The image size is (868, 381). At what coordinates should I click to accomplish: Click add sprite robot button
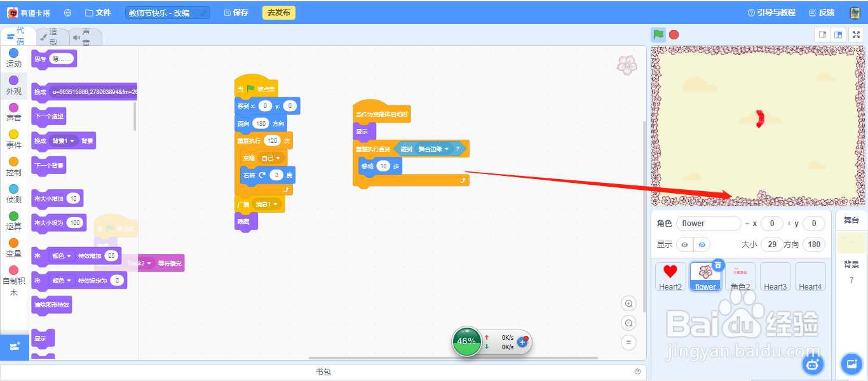point(813,364)
